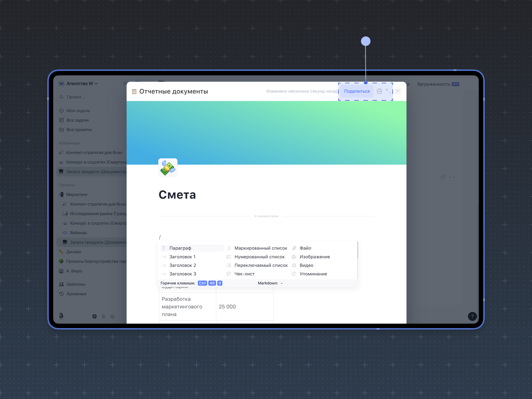Select Заголовок 1 from the block menu
The height and width of the screenshot is (399, 532).
[182, 257]
